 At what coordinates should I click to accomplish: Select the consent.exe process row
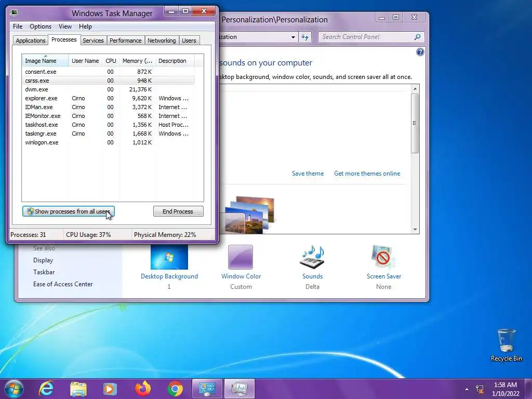click(x=108, y=72)
